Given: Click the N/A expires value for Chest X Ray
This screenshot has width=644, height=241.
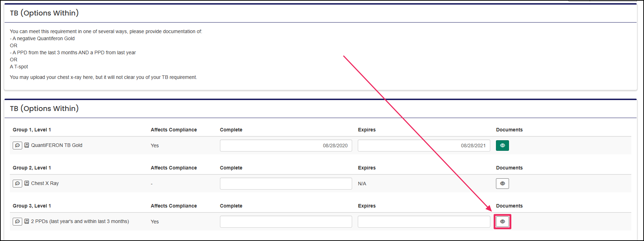Looking at the screenshot, I should point(362,184).
